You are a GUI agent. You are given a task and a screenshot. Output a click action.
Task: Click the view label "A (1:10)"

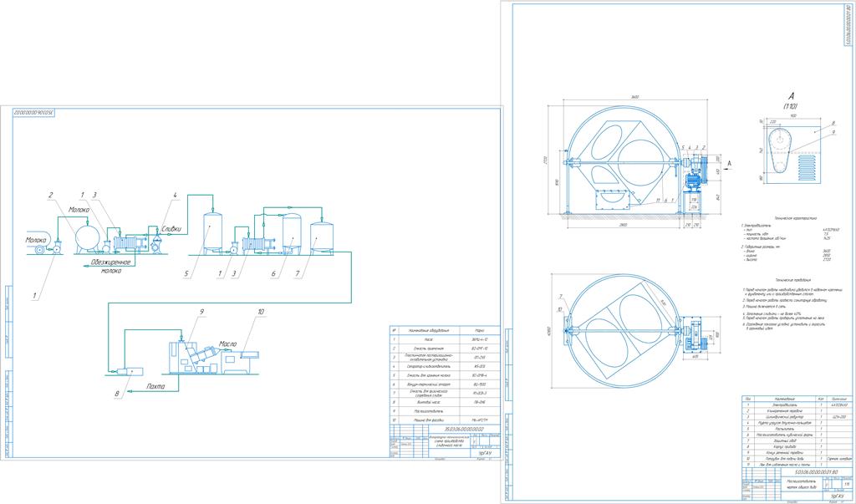tap(790, 101)
